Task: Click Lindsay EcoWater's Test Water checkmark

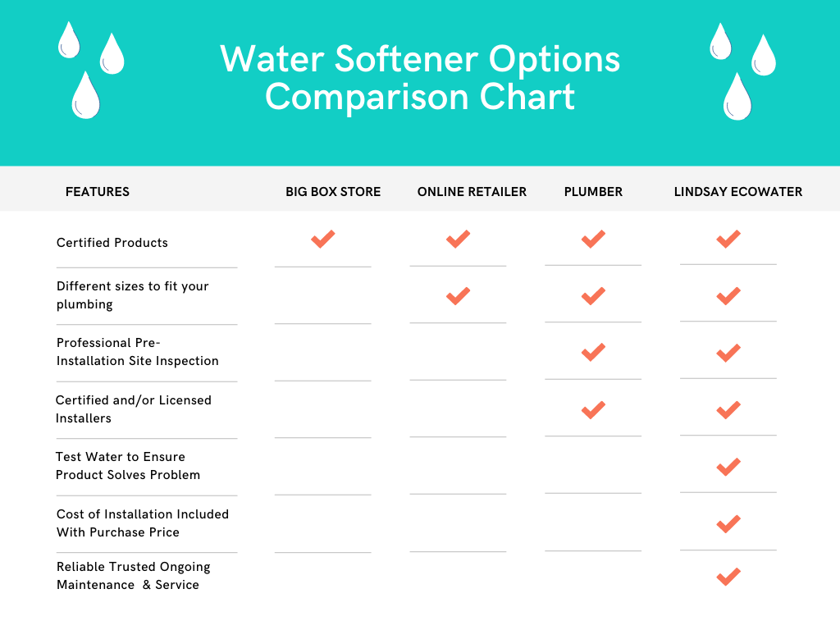Action: (x=728, y=467)
